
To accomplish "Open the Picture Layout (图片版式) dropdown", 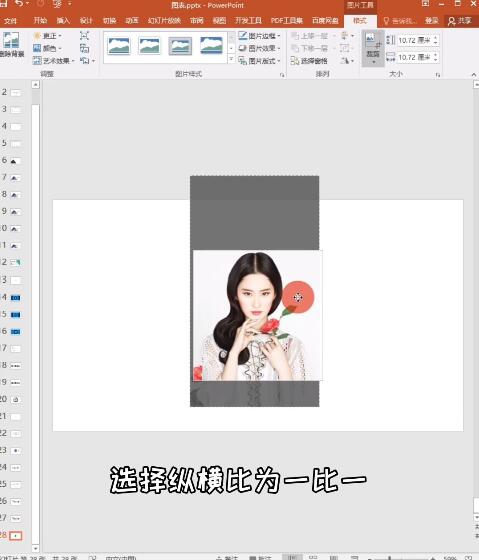I will point(259,61).
